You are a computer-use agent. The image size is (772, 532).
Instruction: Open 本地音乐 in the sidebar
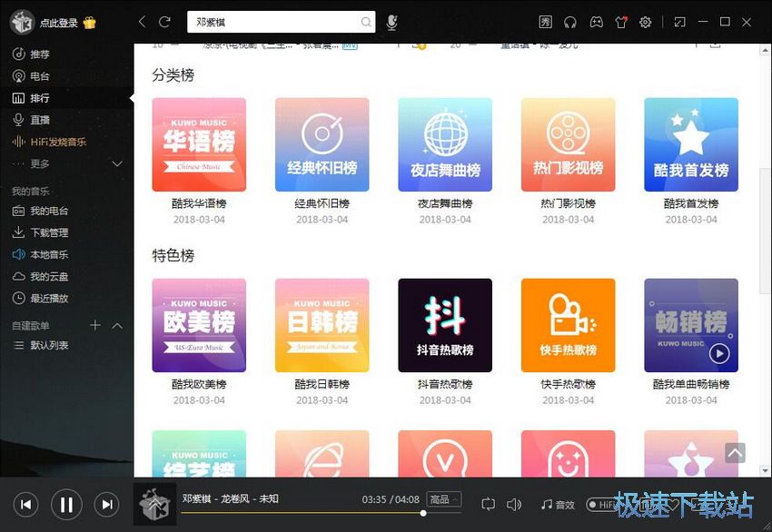click(49, 254)
